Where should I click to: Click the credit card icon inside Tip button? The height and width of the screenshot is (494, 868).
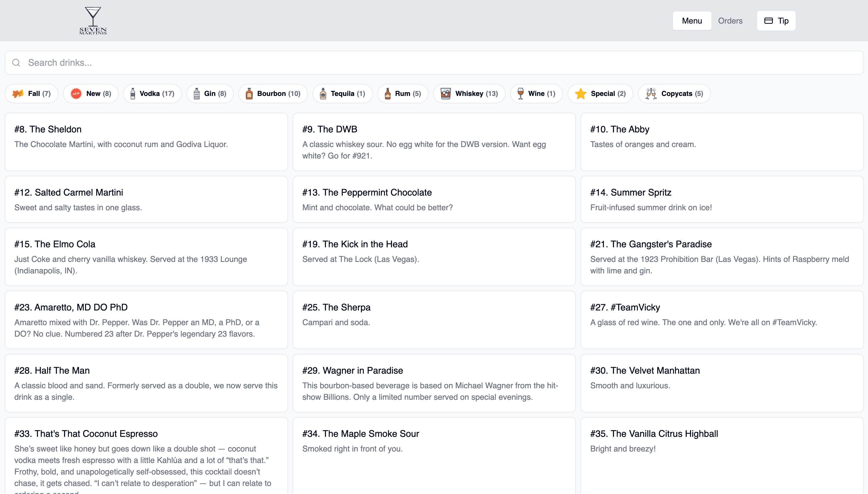tap(769, 20)
